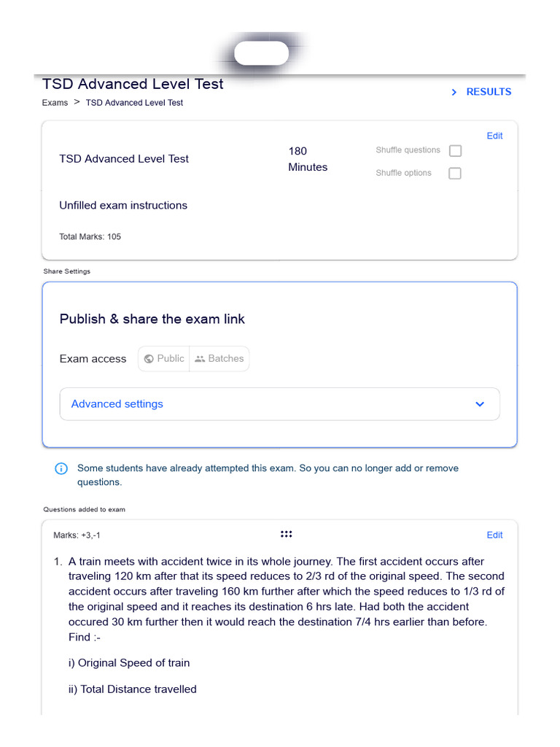Edit question 1
Viewport: 560px width, 747px height.
494,535
